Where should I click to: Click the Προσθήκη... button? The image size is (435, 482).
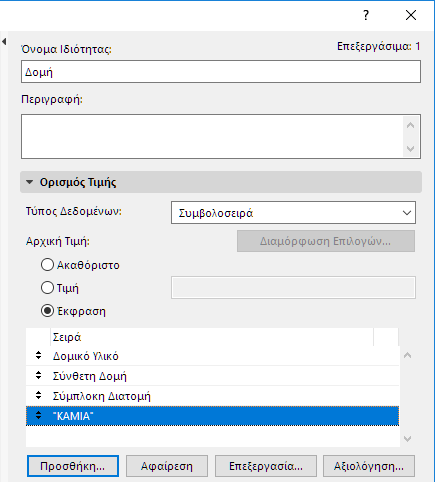(73, 466)
